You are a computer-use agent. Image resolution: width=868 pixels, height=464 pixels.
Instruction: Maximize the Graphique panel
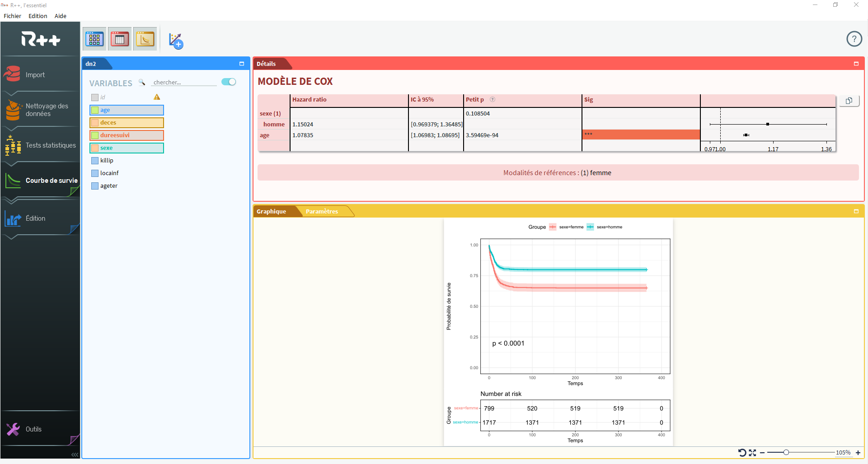(856, 211)
